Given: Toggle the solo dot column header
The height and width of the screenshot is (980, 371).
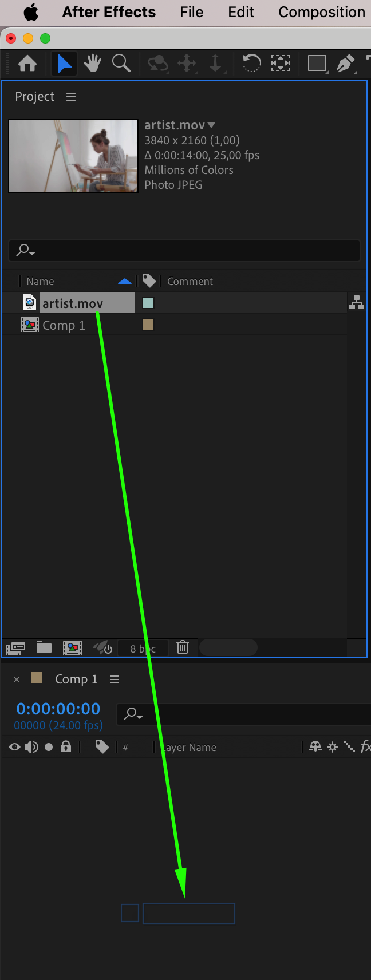Looking at the screenshot, I should click(x=49, y=747).
